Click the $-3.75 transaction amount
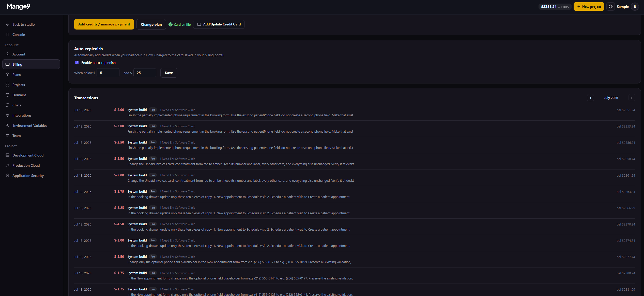This screenshot has height=296, width=644. (x=119, y=191)
